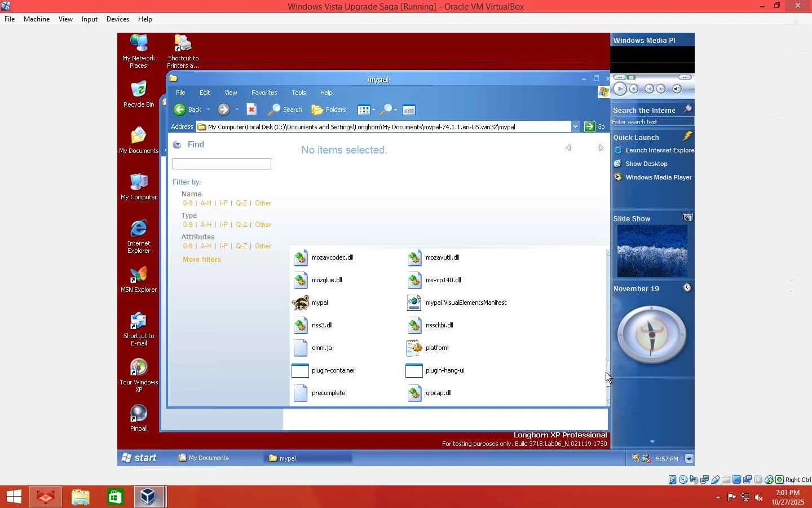Open VirtualBox Manager from Windows taskbar

(x=149, y=497)
